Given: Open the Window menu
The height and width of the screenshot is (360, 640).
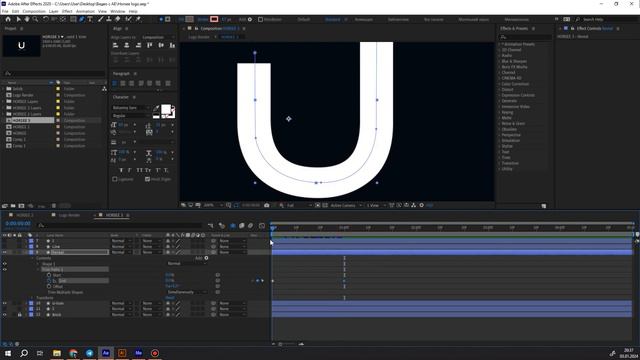Looking at the screenshot, I should point(118,11).
